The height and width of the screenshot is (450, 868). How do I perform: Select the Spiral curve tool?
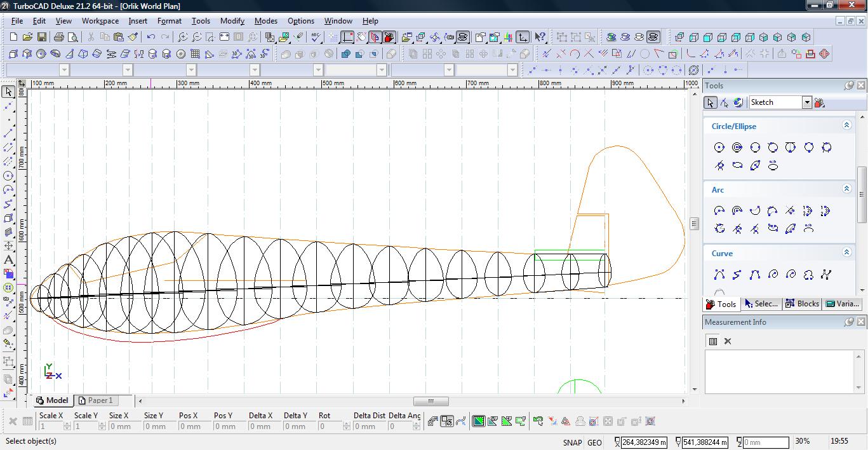773,275
